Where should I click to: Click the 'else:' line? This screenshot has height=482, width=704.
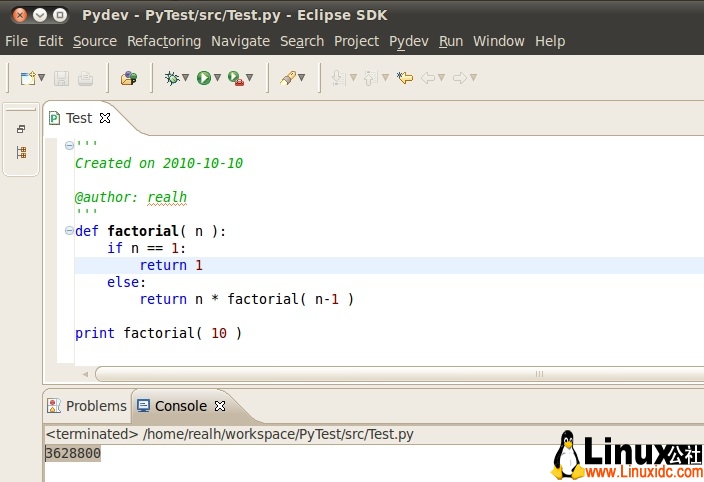(126, 282)
